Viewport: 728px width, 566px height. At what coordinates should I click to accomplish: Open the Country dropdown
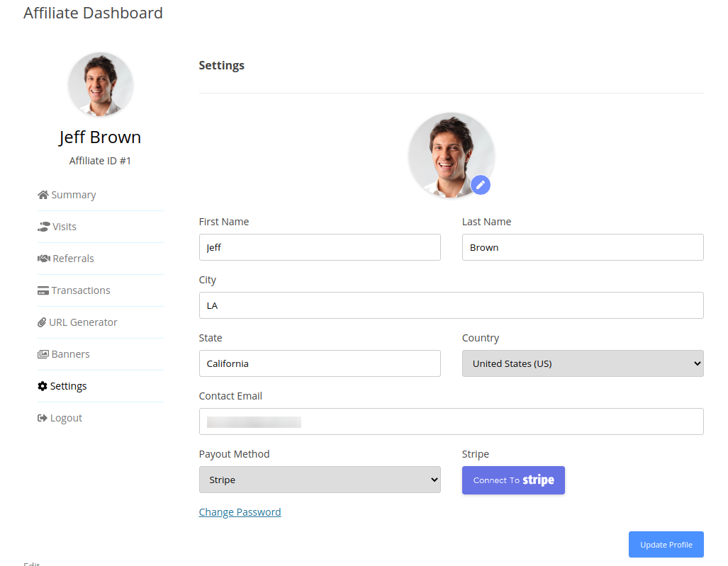(583, 363)
